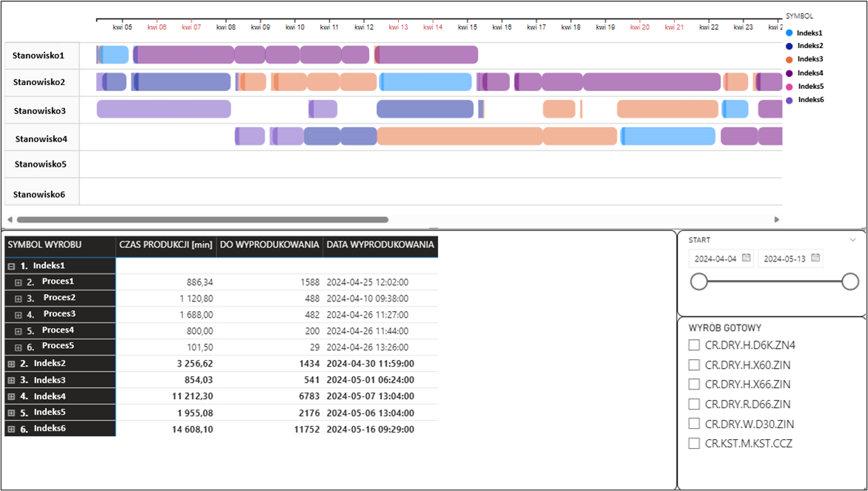Open the end date calendar picker
The image size is (868, 491).
click(x=815, y=258)
